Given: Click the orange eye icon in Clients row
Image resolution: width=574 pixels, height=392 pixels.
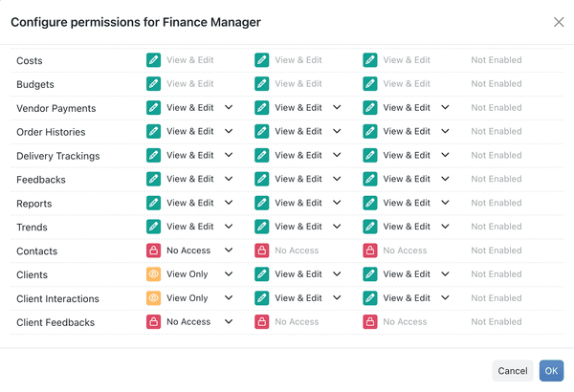Looking at the screenshot, I should click(x=153, y=274).
